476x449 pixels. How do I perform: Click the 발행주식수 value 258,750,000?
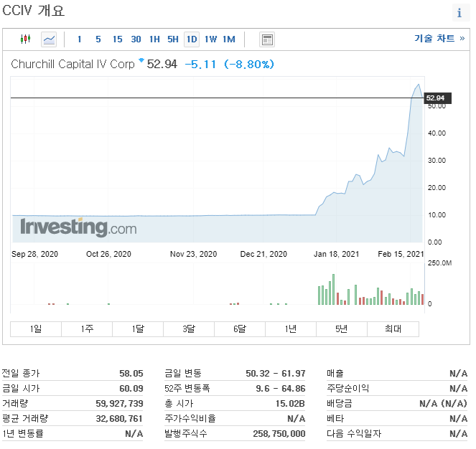coord(279,434)
